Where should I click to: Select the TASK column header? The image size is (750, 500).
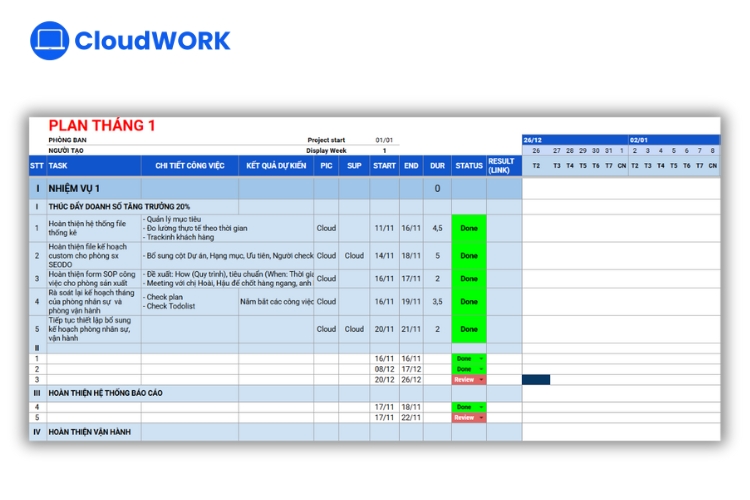coord(59,166)
